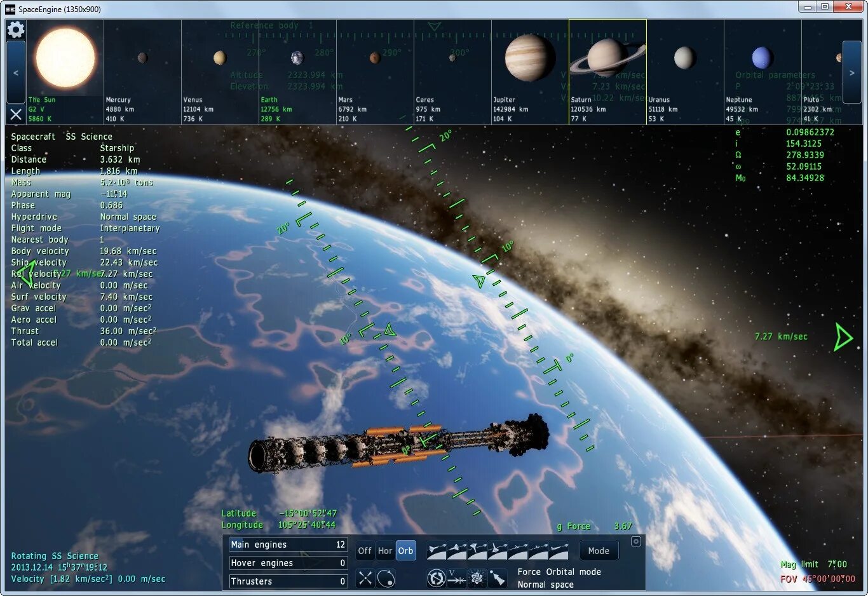868x596 pixels.
Task: Click the green direction arrow near Rel velocity
Action: pyautogui.click(x=27, y=274)
